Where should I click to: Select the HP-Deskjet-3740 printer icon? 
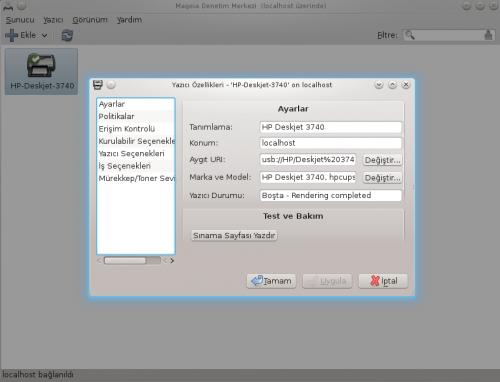tap(41, 71)
